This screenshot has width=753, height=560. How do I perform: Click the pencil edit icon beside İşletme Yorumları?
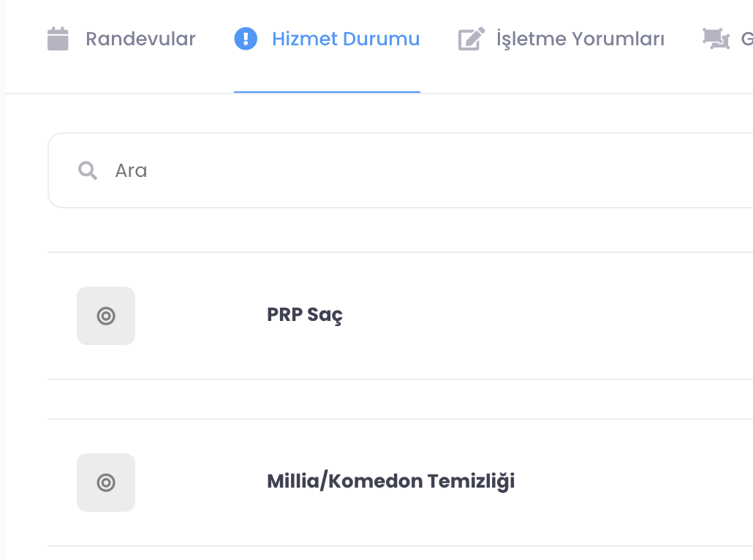(472, 39)
